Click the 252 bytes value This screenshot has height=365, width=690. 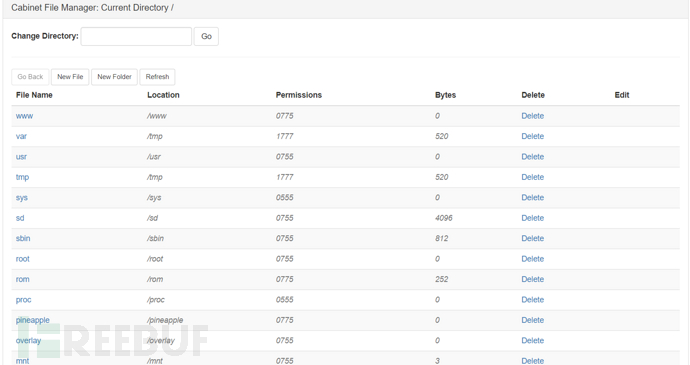[x=441, y=279]
